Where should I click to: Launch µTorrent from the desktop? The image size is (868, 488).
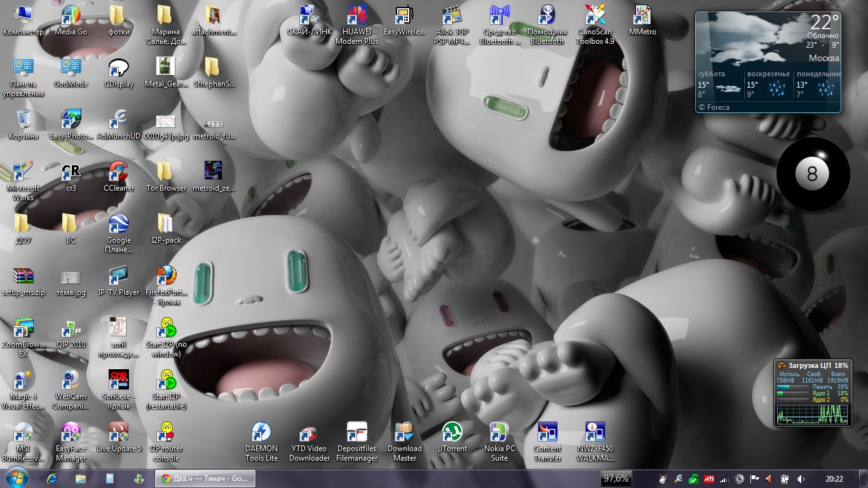pos(452,433)
